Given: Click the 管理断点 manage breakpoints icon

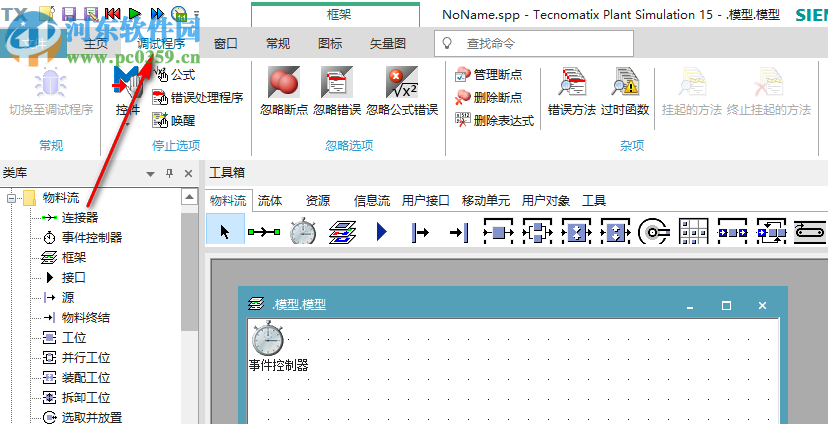Looking at the screenshot, I should coord(463,75).
